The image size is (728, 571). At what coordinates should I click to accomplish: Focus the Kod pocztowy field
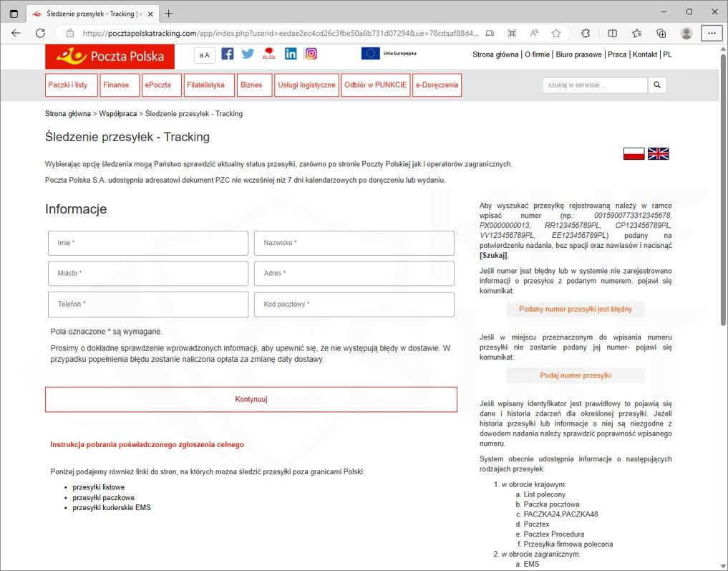pyautogui.click(x=354, y=304)
